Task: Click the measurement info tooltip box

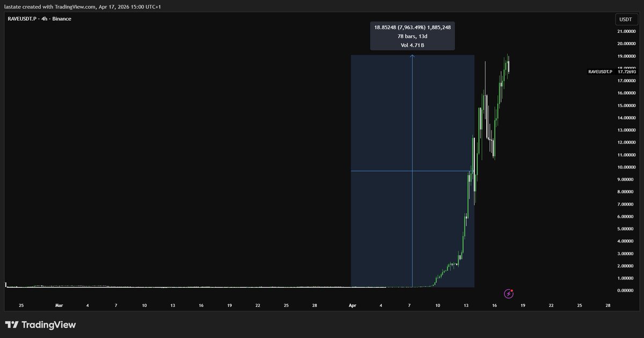Action: 412,36
